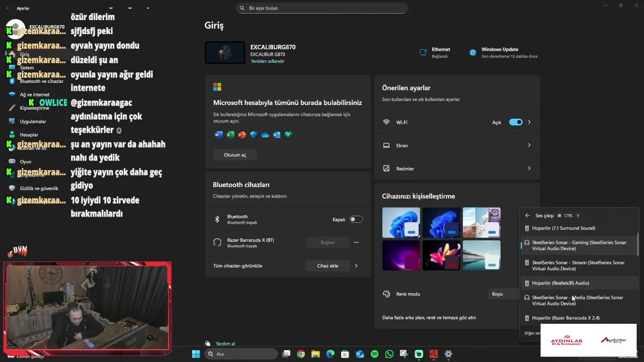The height and width of the screenshot is (362, 644).
Task: Select SteelSeries Sonar - Stream output
Action: click(579, 265)
